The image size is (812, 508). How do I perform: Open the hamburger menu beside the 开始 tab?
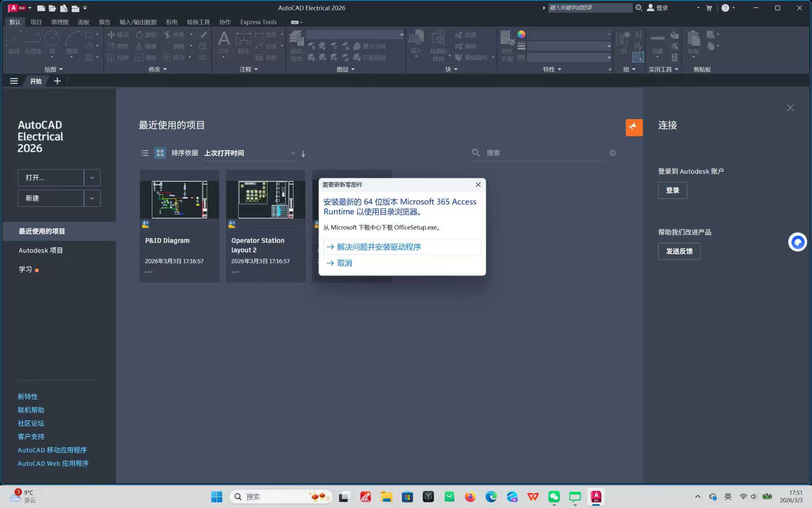pos(14,81)
